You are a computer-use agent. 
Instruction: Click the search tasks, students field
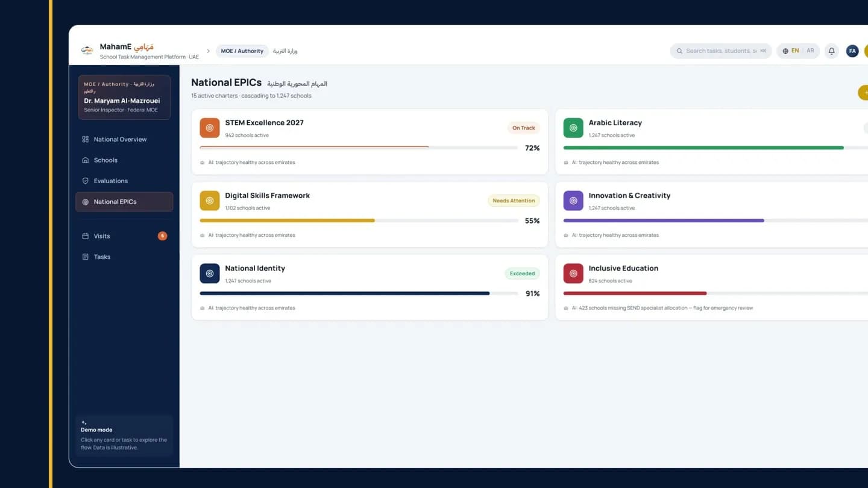(x=721, y=51)
